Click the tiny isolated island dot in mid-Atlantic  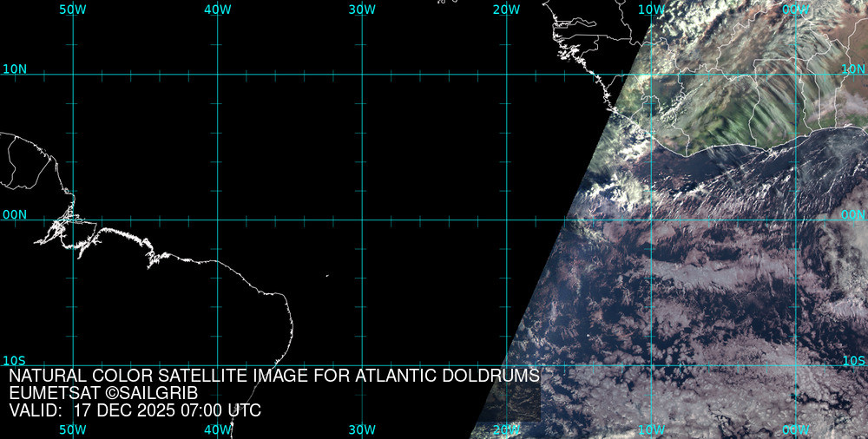pyautogui.click(x=327, y=276)
